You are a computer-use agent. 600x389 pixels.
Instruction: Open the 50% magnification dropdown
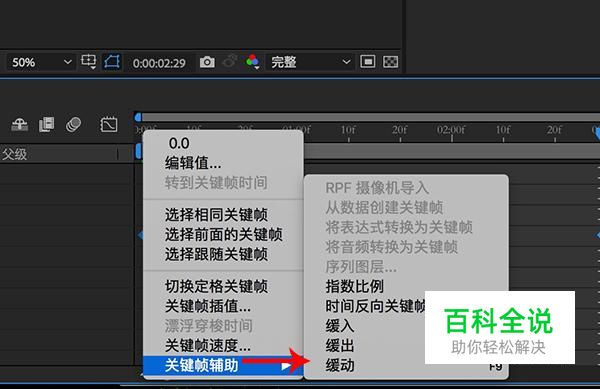(41, 62)
